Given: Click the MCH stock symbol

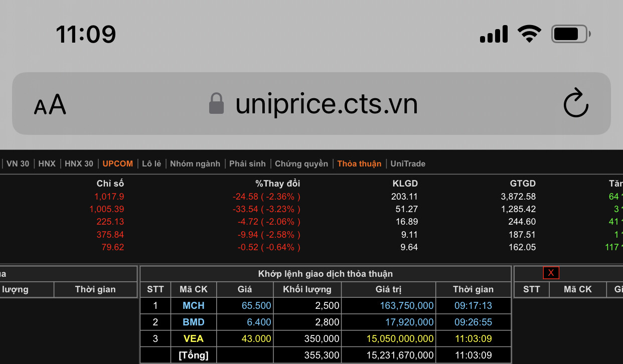Looking at the screenshot, I should coord(193,305).
